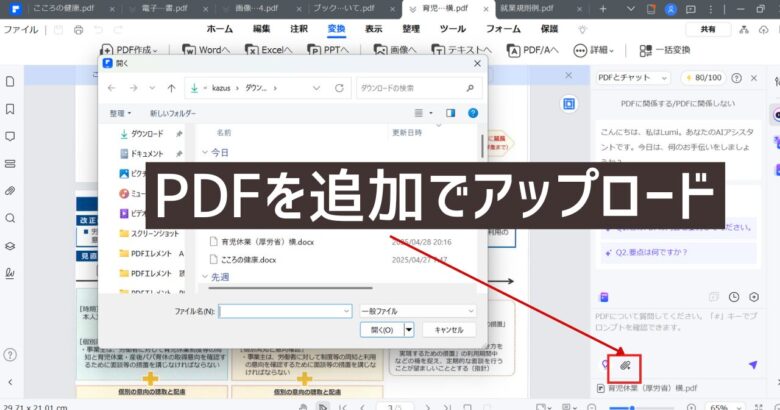Add a new document tab

click(x=603, y=9)
